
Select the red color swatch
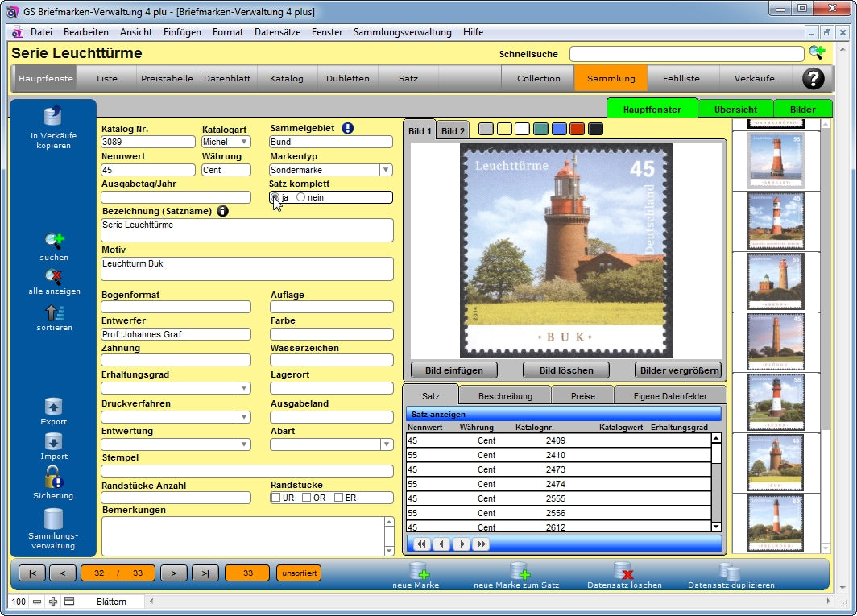[x=577, y=129]
